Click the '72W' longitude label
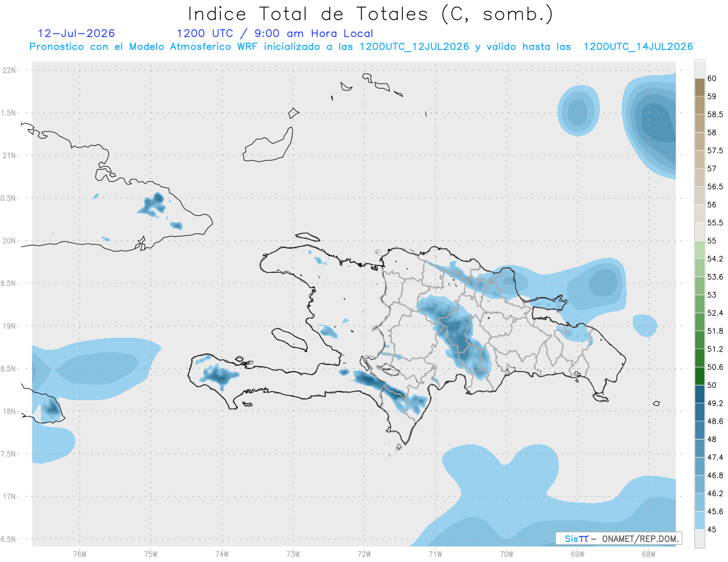Screen dimensions: 728x562 (x=364, y=554)
